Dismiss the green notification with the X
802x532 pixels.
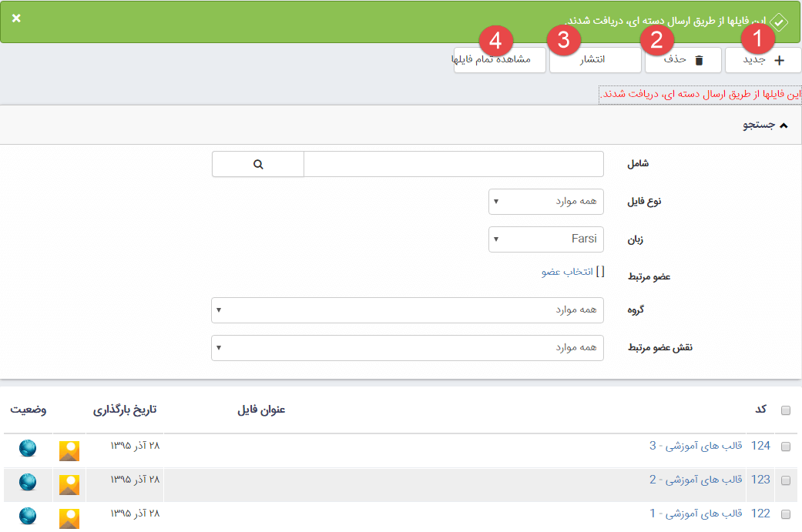pyautogui.click(x=16, y=18)
